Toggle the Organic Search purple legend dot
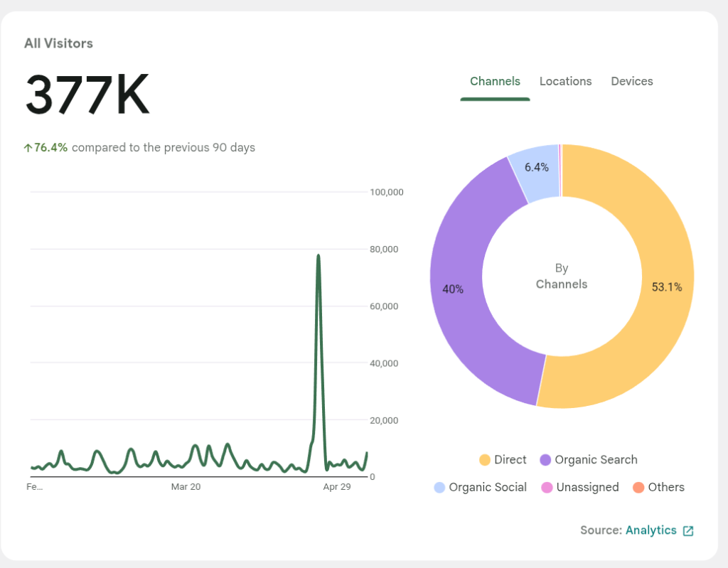Image resolution: width=728 pixels, height=568 pixels. point(545,460)
